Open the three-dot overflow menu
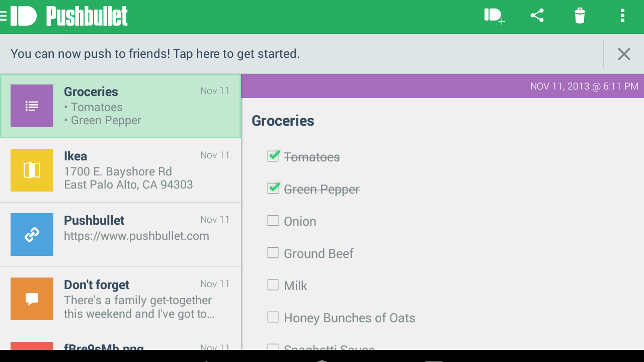 (622, 16)
